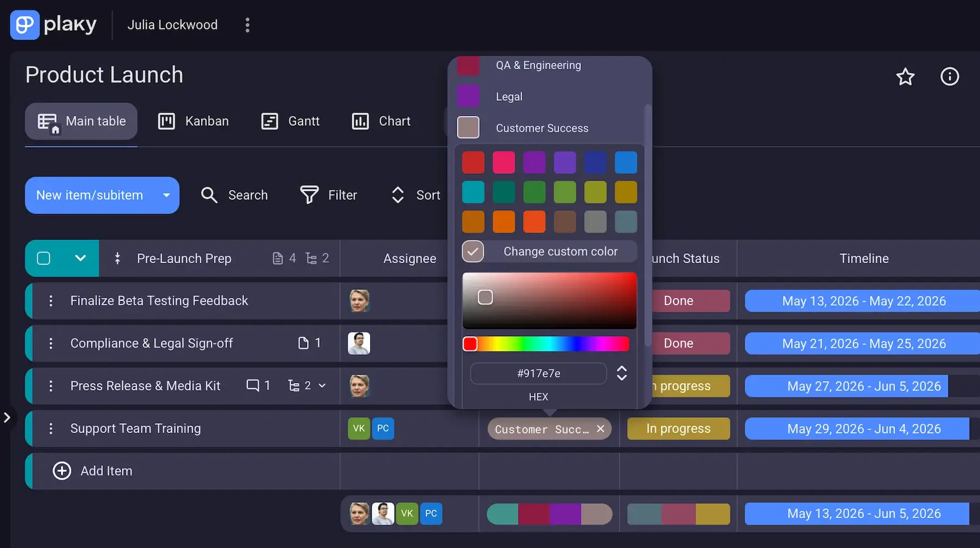Open the Support Team Training item name
The image size is (980, 548).
136,429
